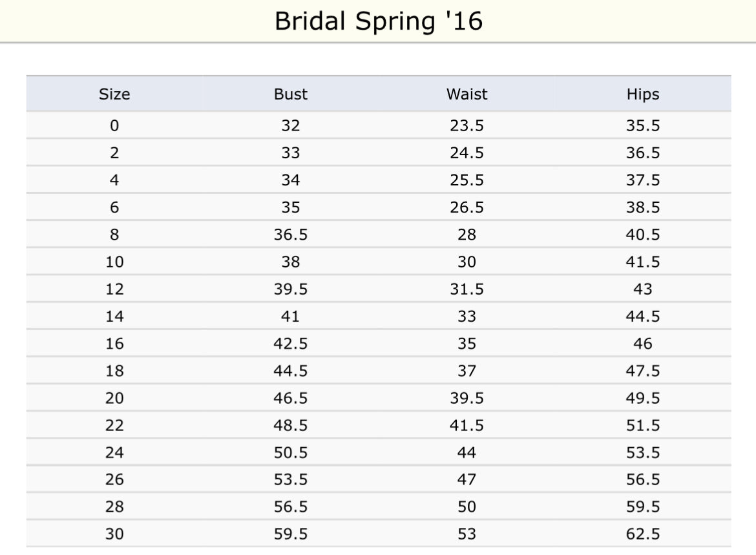Viewport: 756px width, 555px height.
Task: Select size 22 in the Size column
Action: 114,425
